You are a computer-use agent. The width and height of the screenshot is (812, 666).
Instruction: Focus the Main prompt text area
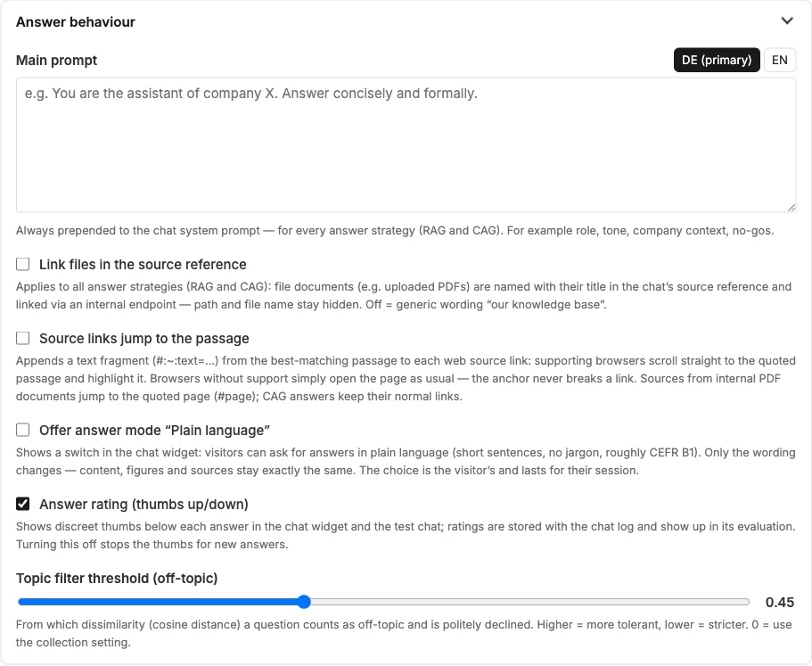406,145
